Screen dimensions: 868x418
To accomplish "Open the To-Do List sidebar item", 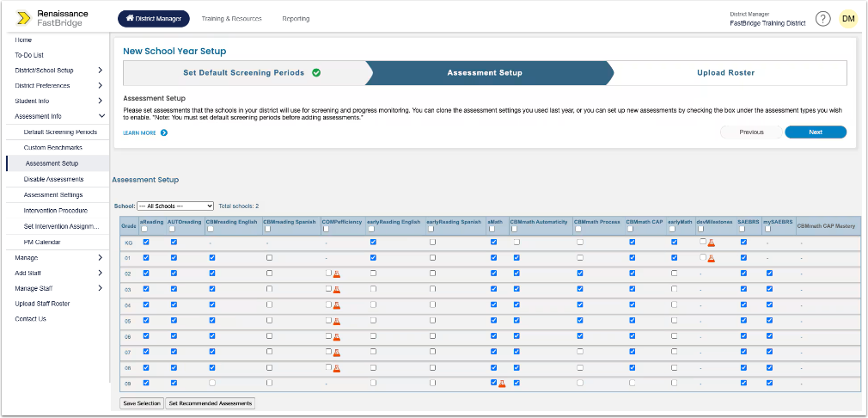I will [29, 55].
